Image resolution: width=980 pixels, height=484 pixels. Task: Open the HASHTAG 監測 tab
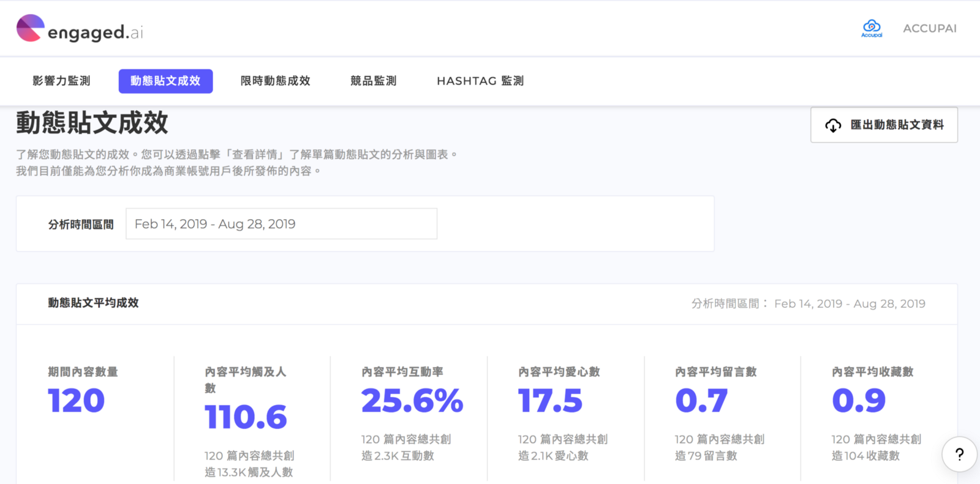(480, 81)
